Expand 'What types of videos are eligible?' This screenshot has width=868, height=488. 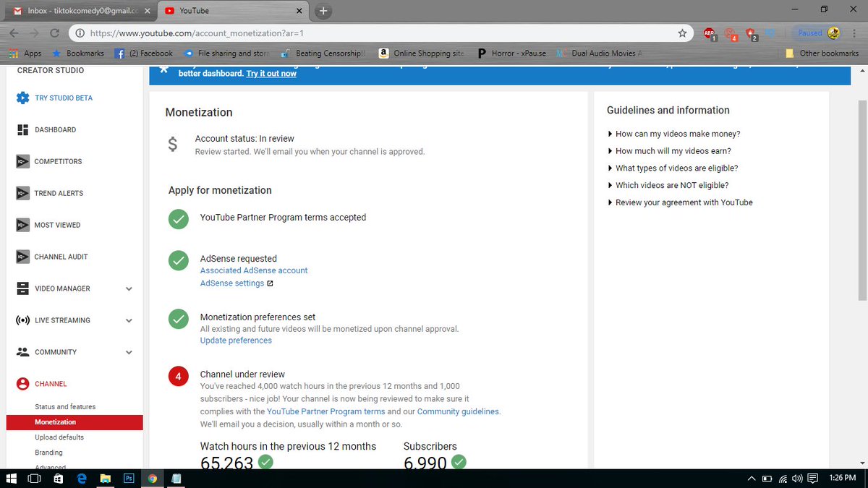tap(672, 168)
